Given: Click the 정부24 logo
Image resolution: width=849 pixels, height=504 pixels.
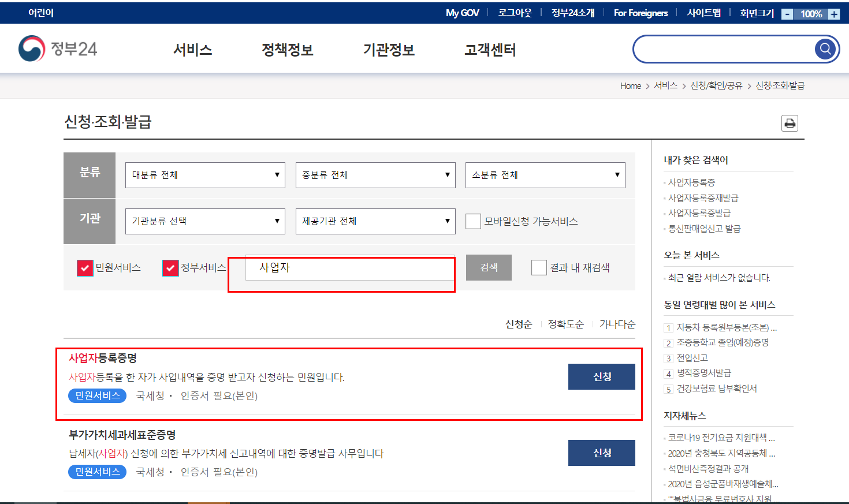Looking at the screenshot, I should tap(58, 49).
